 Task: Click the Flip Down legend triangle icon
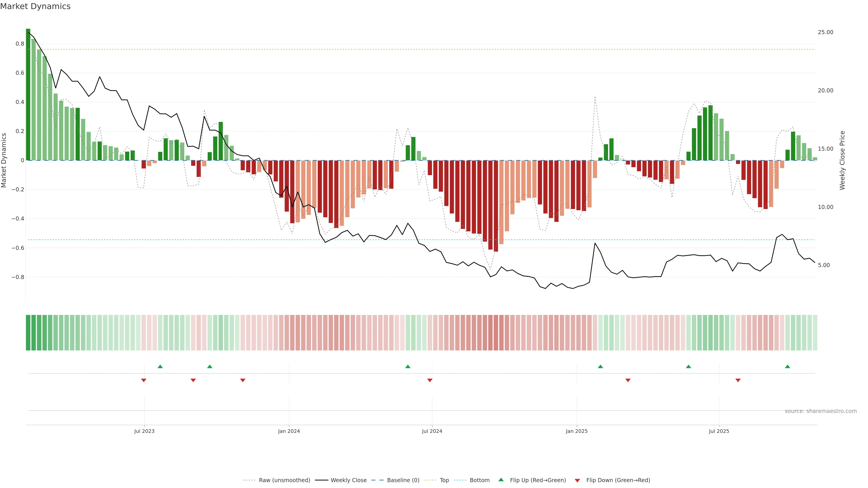[577, 480]
